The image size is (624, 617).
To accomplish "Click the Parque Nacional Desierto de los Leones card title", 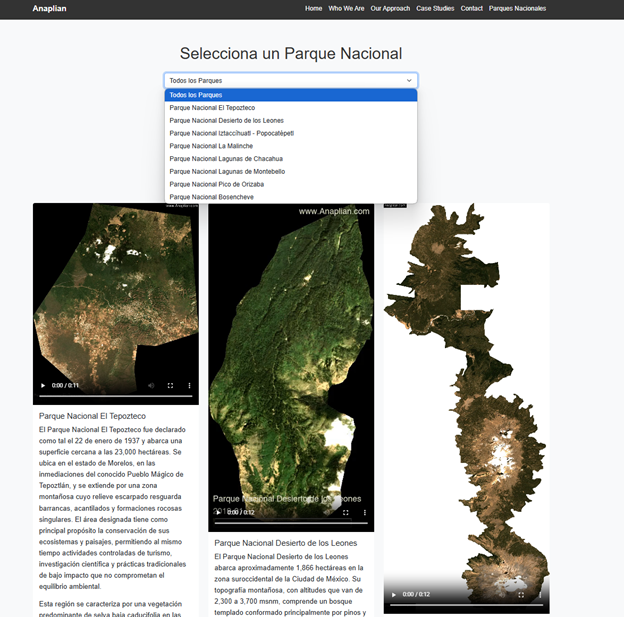I will [286, 543].
